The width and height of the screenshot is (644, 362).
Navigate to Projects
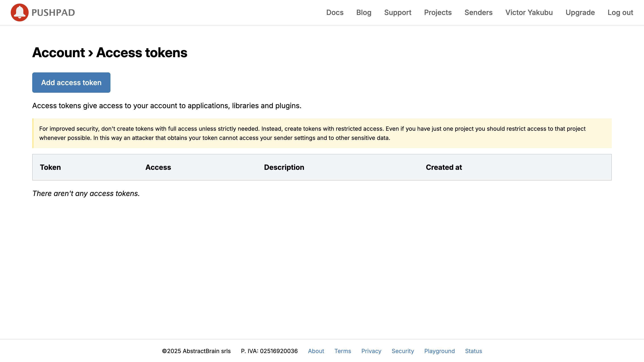[438, 12]
